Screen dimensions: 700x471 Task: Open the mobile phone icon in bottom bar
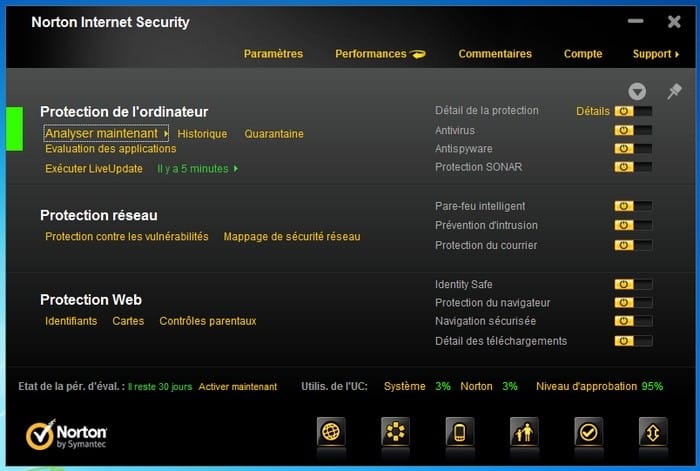(x=460, y=432)
